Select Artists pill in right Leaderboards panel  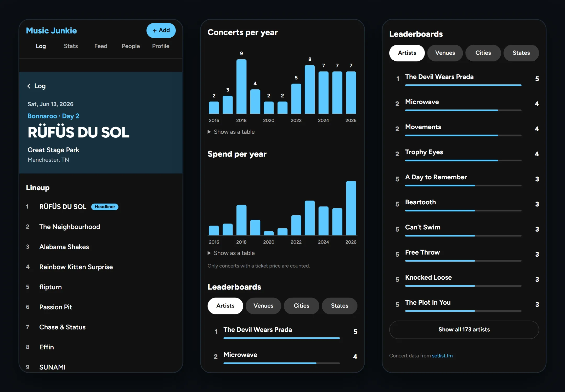click(x=407, y=53)
